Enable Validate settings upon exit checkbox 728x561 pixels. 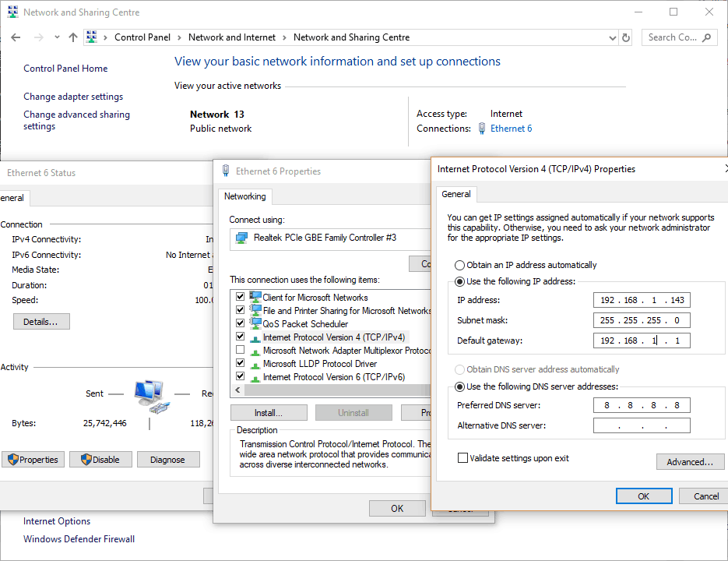click(463, 458)
